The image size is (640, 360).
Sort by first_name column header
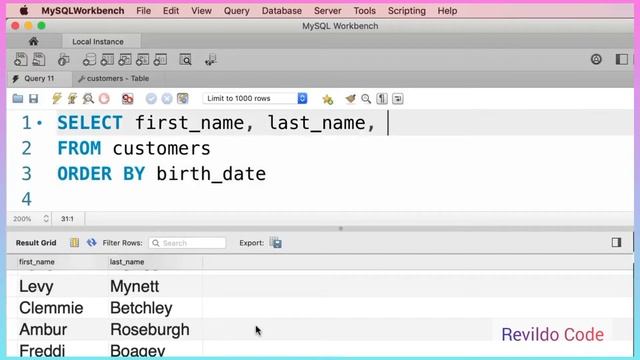point(37,262)
